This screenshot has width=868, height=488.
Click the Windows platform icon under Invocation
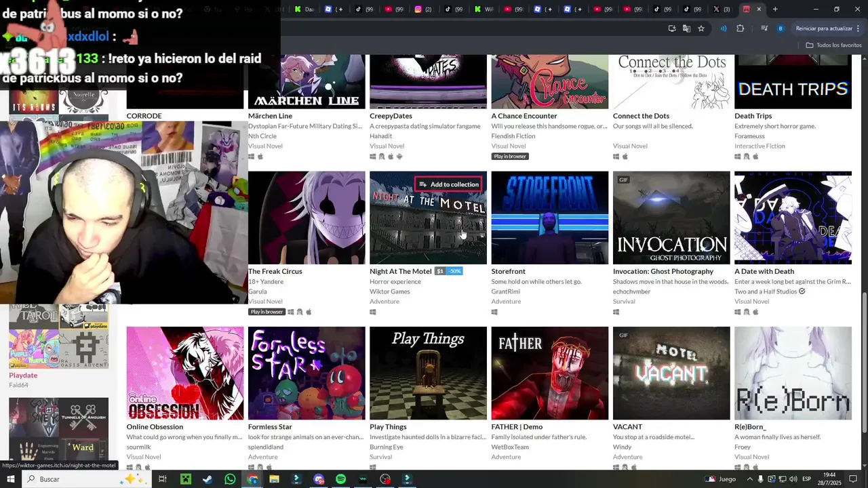616,312
